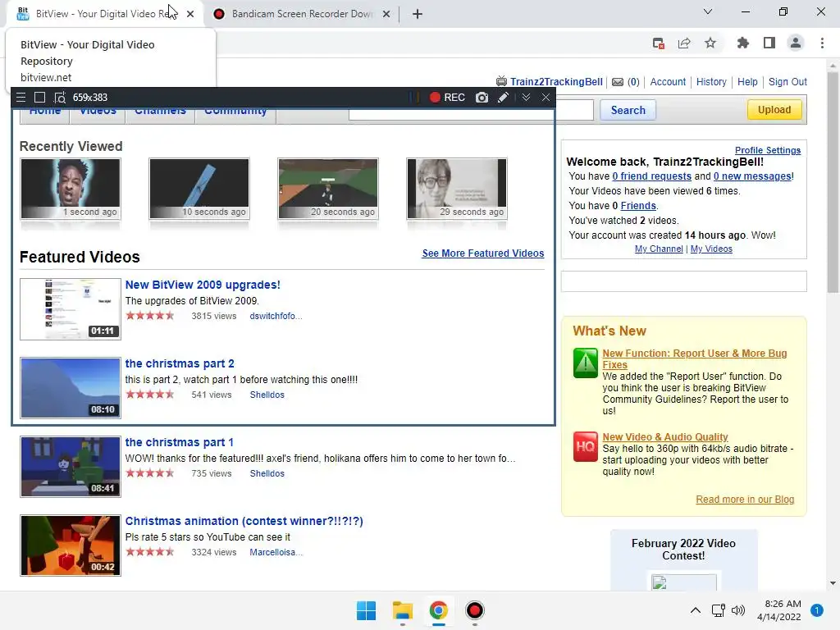Click Bandicam's find-window selection icon
The image size is (840, 630).
tap(59, 98)
